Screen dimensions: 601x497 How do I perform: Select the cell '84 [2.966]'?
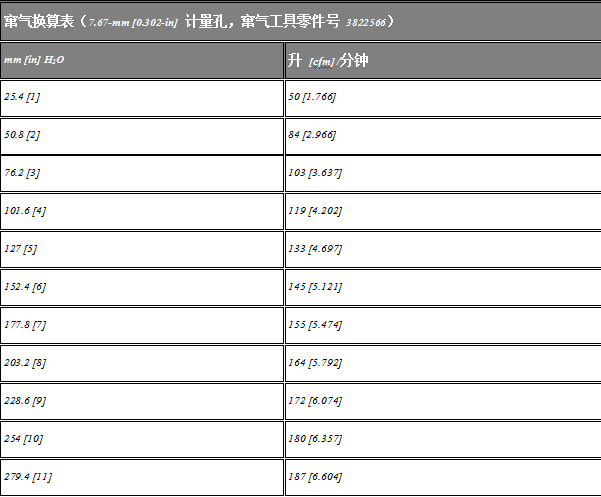coord(443,136)
